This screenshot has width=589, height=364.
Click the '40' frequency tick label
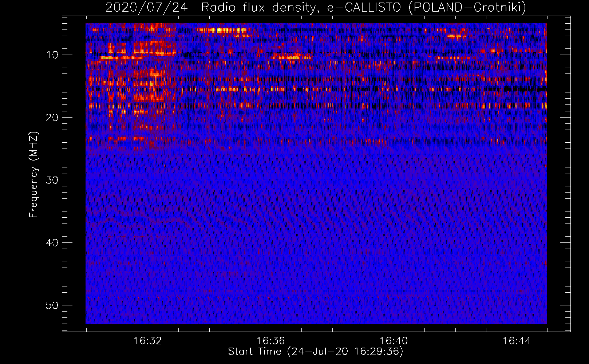[x=52, y=243]
